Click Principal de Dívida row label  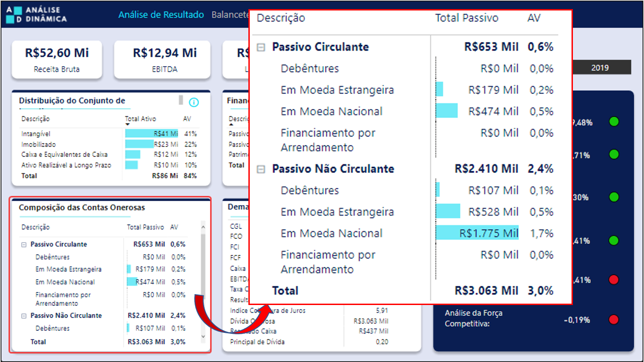[x=257, y=342]
